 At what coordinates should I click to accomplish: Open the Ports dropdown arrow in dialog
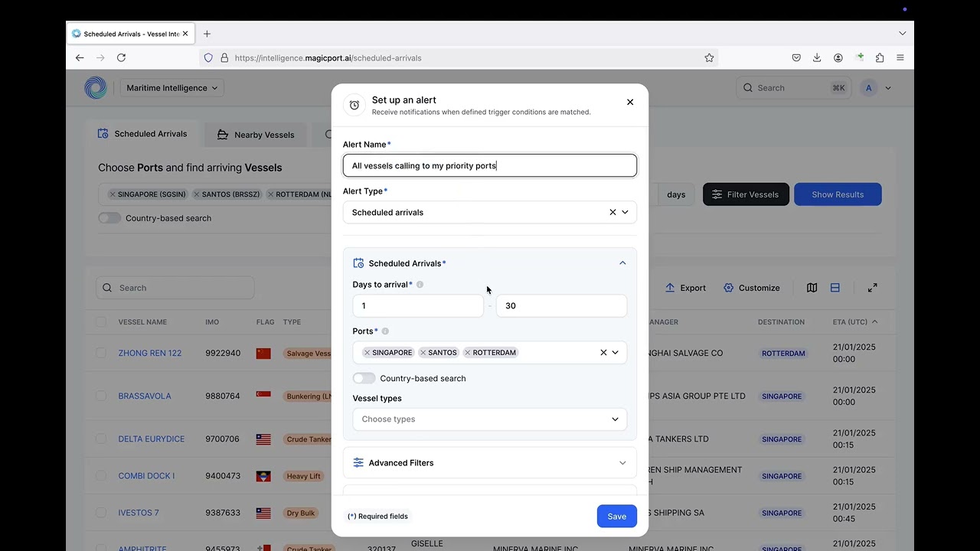(x=615, y=353)
